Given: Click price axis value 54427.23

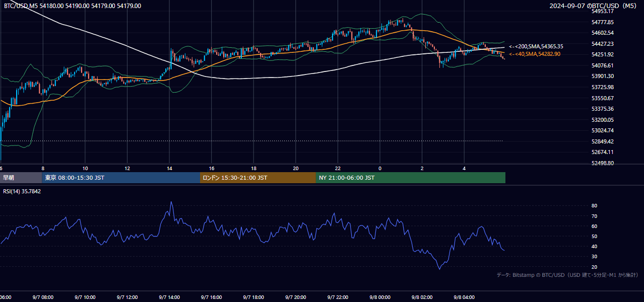Looking at the screenshot, I should coord(603,44).
